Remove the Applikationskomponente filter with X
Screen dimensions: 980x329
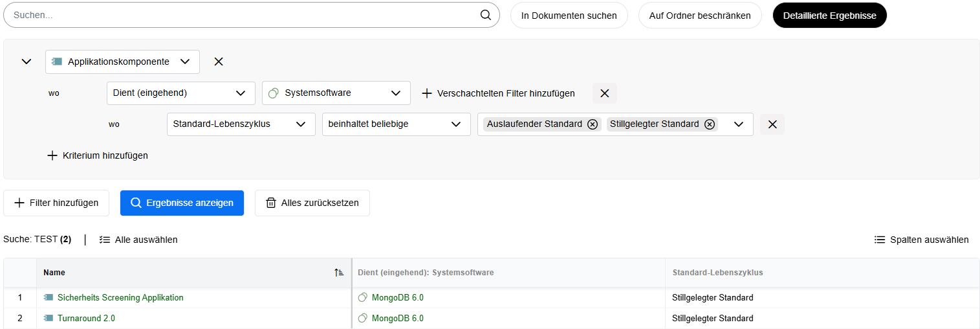(219, 62)
